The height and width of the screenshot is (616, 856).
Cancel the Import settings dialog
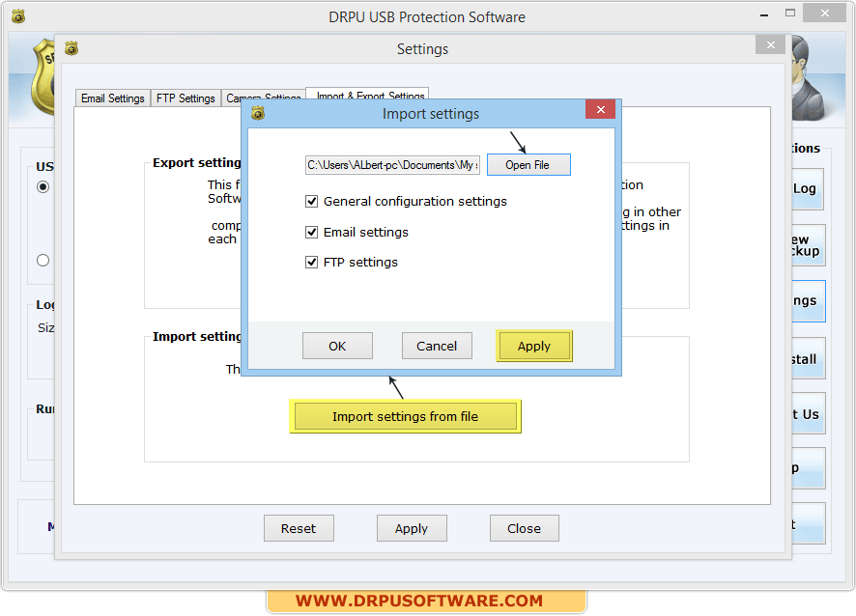(x=437, y=346)
